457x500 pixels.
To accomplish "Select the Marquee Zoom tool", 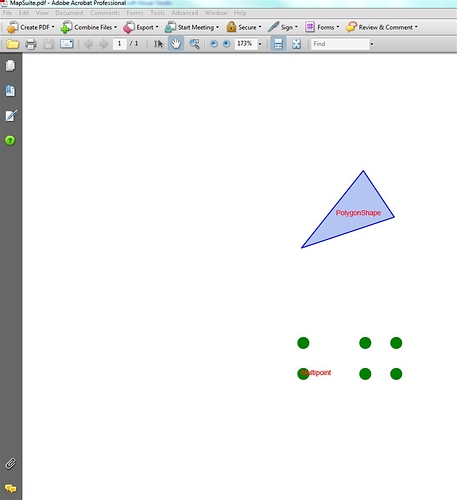I will tap(195, 44).
